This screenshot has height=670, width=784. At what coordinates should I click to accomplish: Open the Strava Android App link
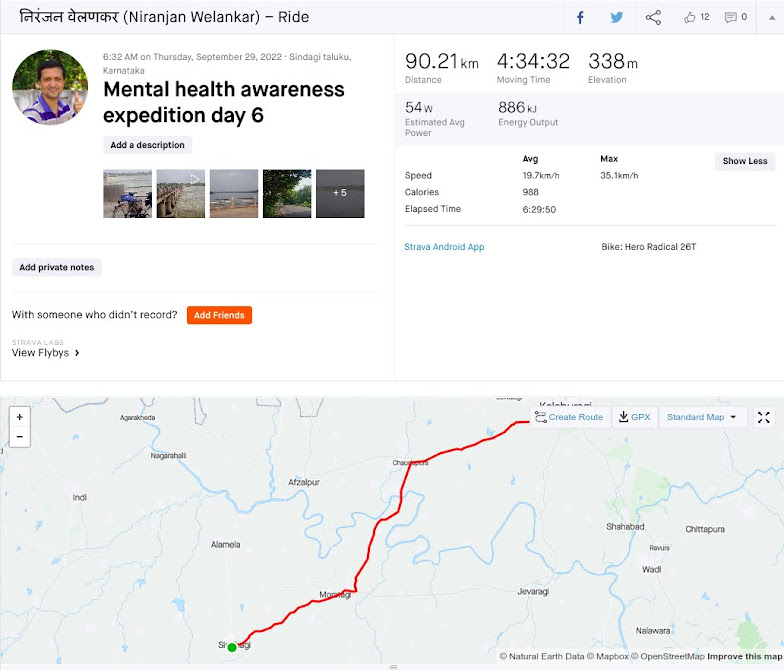pos(444,246)
